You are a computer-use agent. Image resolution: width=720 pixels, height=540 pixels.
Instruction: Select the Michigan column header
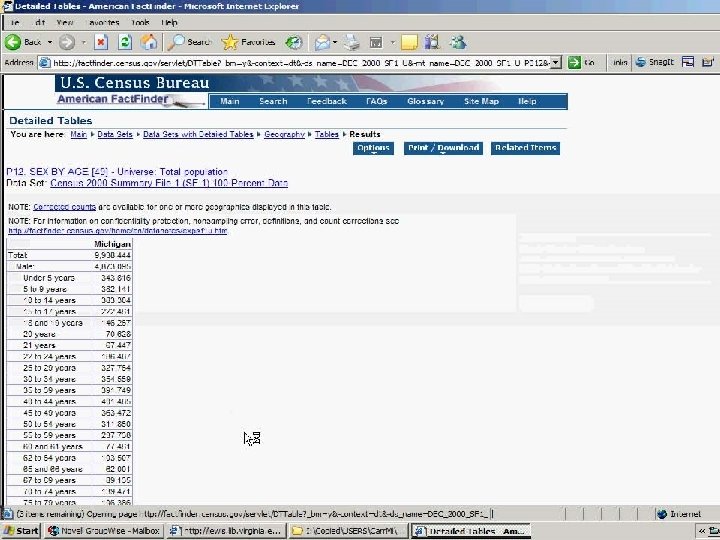[112, 244]
